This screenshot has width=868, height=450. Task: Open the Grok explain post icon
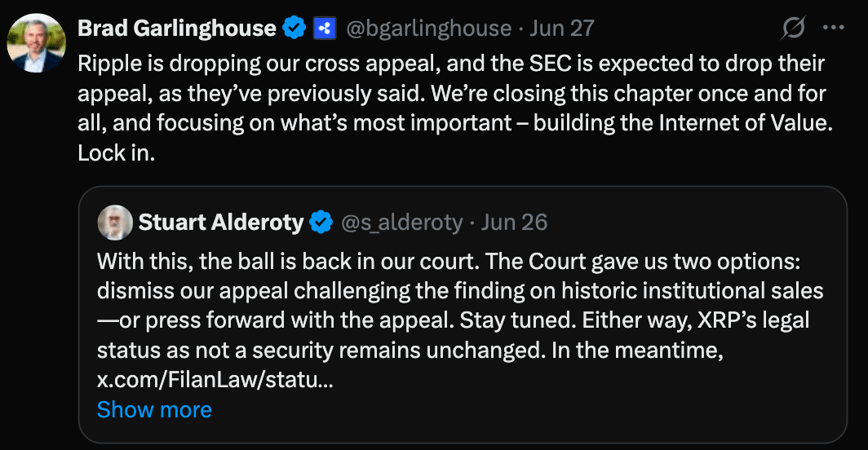click(x=793, y=28)
